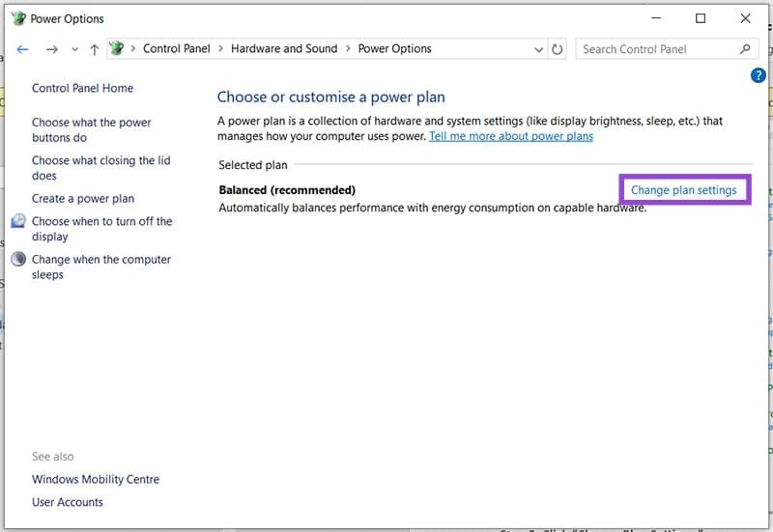Image resolution: width=773 pixels, height=532 pixels.
Task: Open Tell me more about power plans
Action: [511, 136]
